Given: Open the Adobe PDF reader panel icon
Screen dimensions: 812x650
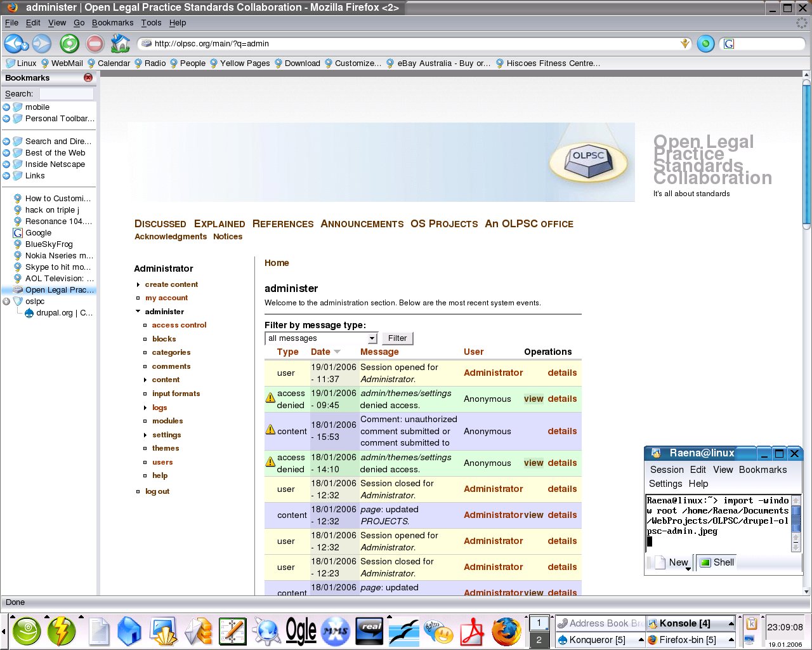Looking at the screenshot, I should [x=472, y=632].
